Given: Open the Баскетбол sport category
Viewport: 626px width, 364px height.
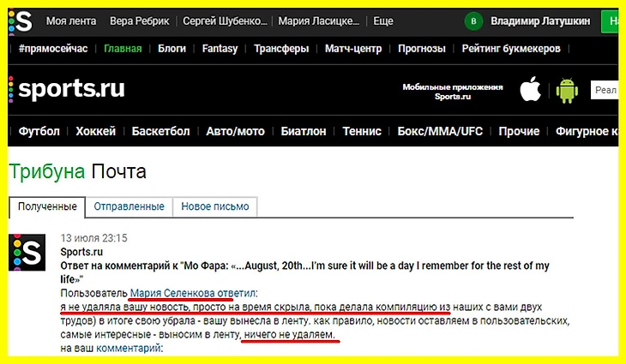Looking at the screenshot, I should coord(160,131).
